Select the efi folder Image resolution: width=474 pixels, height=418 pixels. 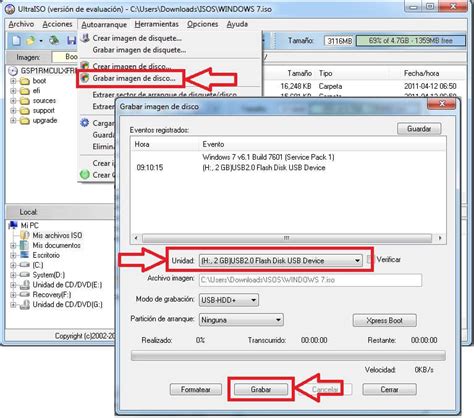coord(36,91)
